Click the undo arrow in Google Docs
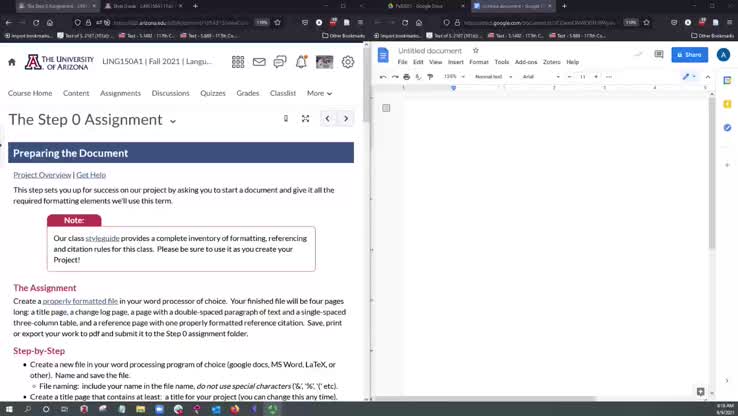The image size is (738, 416). (383, 77)
